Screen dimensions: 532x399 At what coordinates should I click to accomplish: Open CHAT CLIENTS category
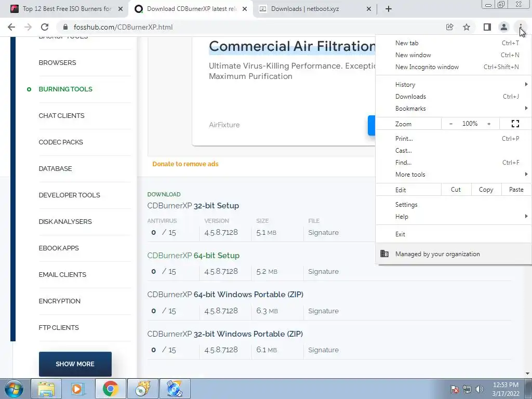61,116
